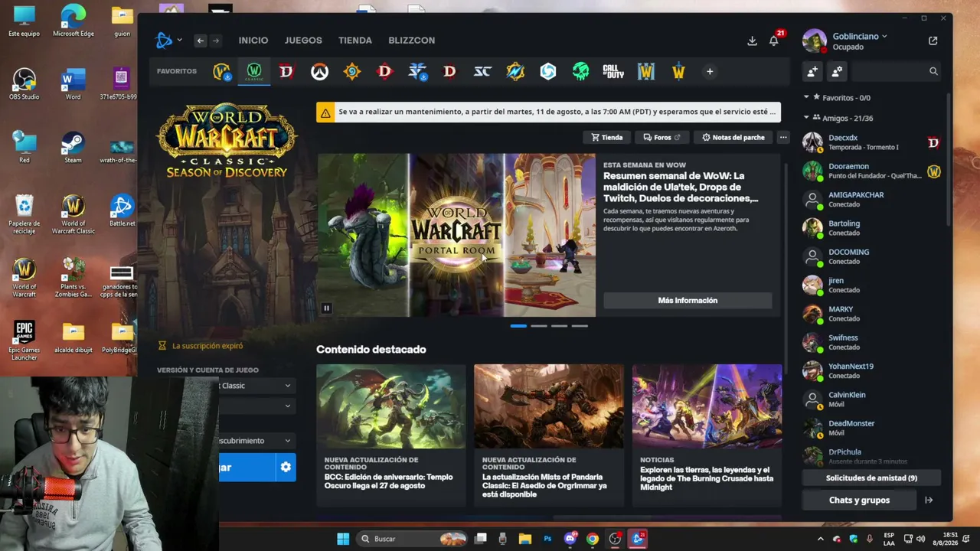Open the maintenance warning banner

point(548,112)
